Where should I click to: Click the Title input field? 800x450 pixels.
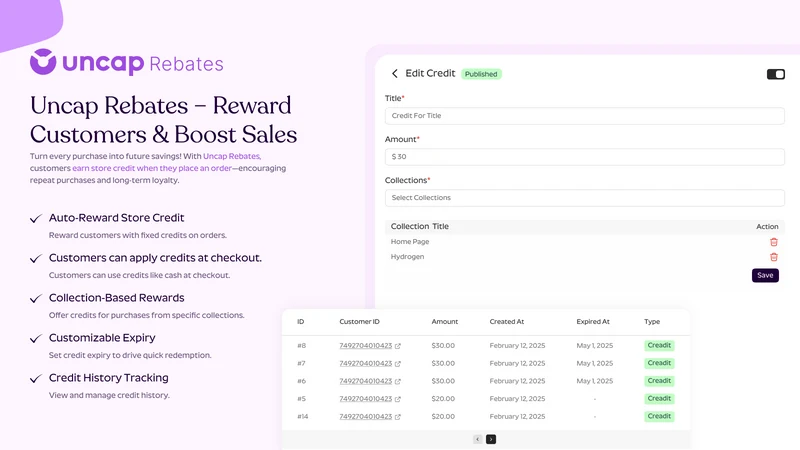(585, 116)
